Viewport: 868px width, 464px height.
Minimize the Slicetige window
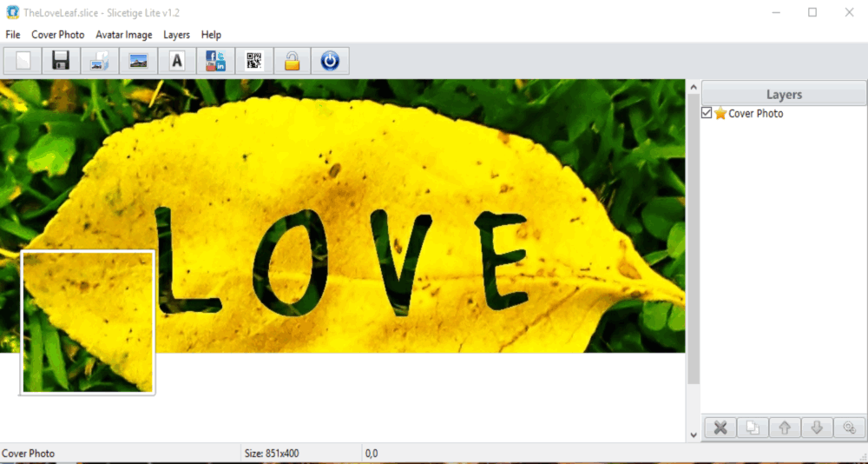[775, 12]
